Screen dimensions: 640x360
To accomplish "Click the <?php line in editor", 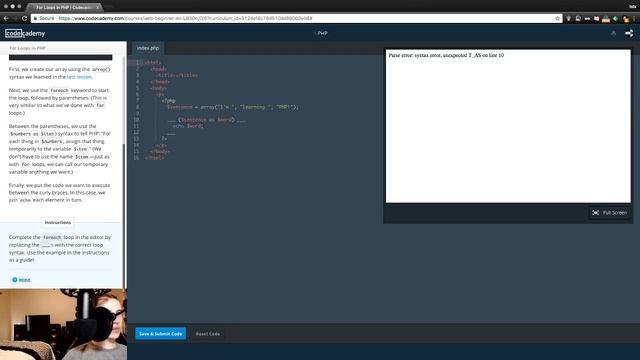I will [x=169, y=100].
